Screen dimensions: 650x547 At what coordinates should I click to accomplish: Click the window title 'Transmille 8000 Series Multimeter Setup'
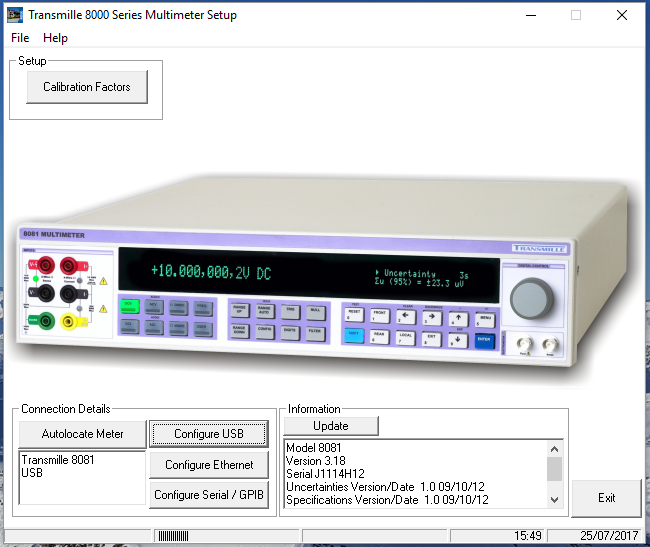point(132,15)
